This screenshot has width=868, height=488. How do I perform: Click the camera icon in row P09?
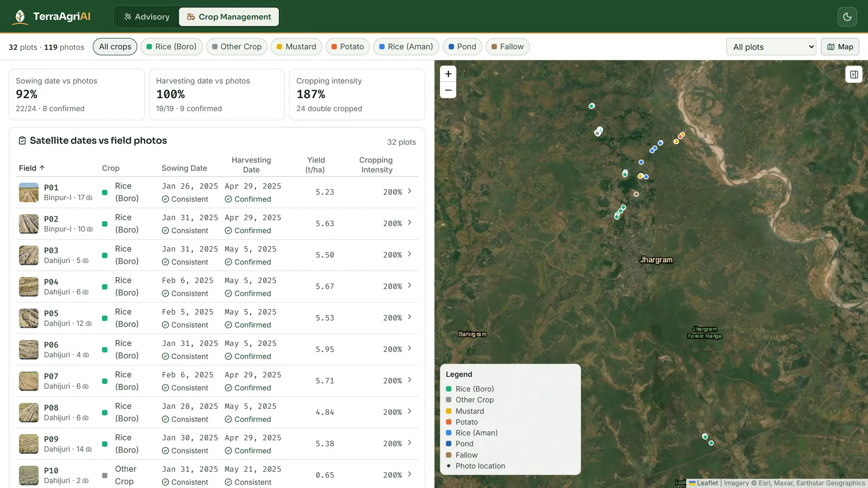click(89, 450)
